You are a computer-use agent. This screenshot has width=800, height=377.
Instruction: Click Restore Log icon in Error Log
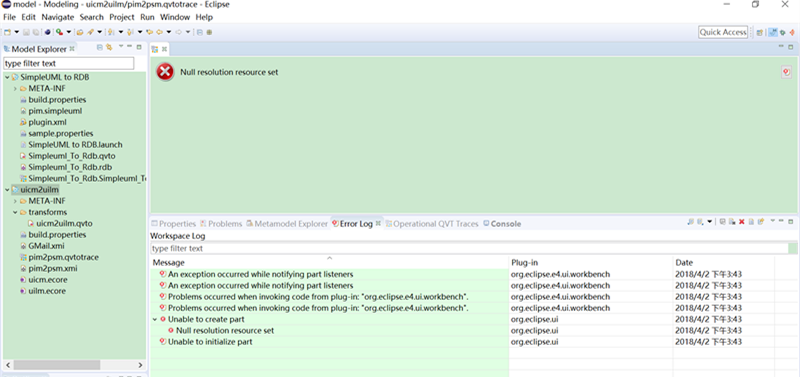click(761, 222)
